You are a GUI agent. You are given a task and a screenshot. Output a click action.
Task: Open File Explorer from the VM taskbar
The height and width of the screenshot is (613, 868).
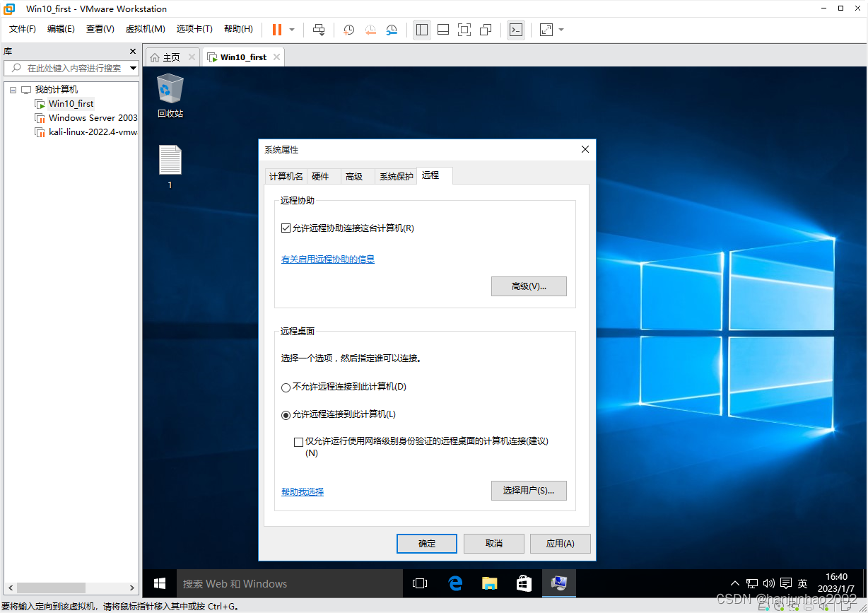[490, 584]
